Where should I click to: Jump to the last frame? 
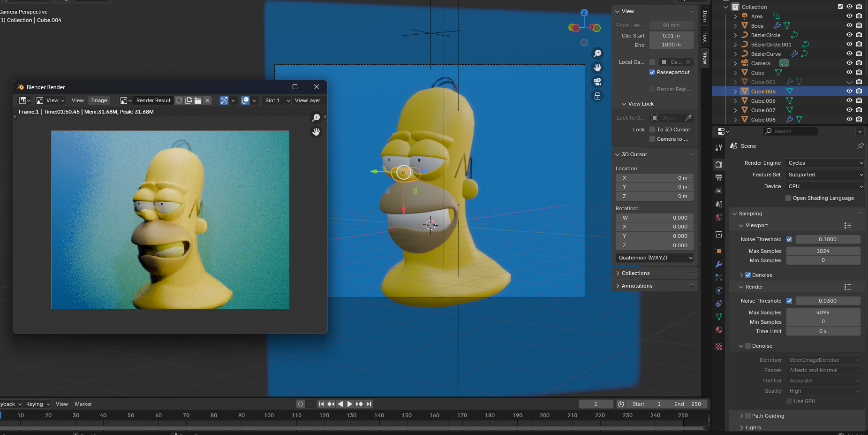369,404
